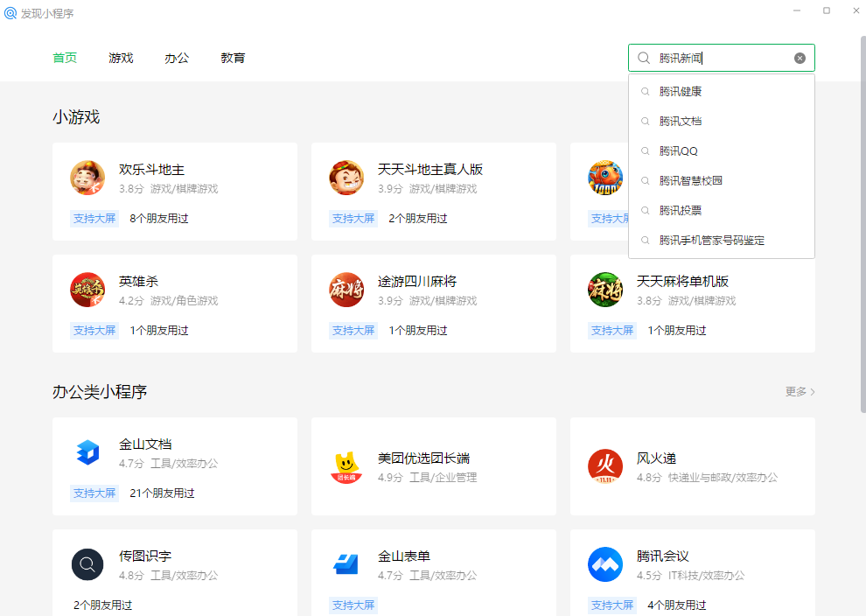The height and width of the screenshot is (616, 866).
Task: Click the vertical scrollbar thumb
Action: 863,224
